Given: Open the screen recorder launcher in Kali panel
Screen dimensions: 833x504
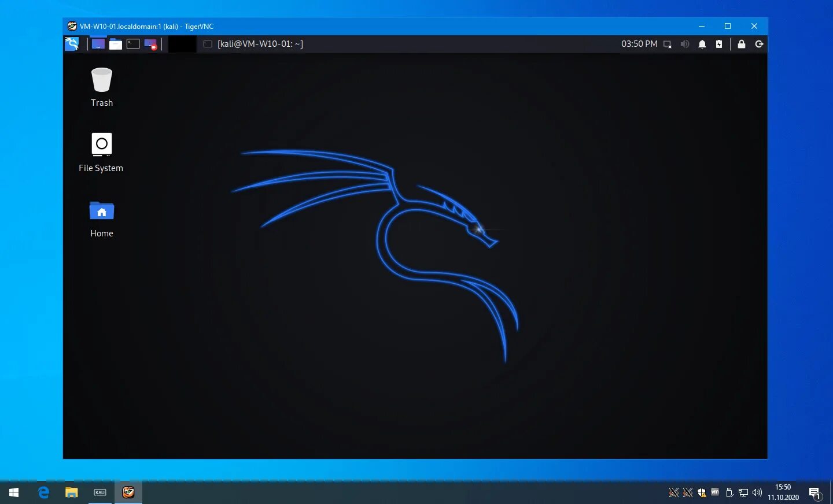Looking at the screenshot, I should [150, 44].
